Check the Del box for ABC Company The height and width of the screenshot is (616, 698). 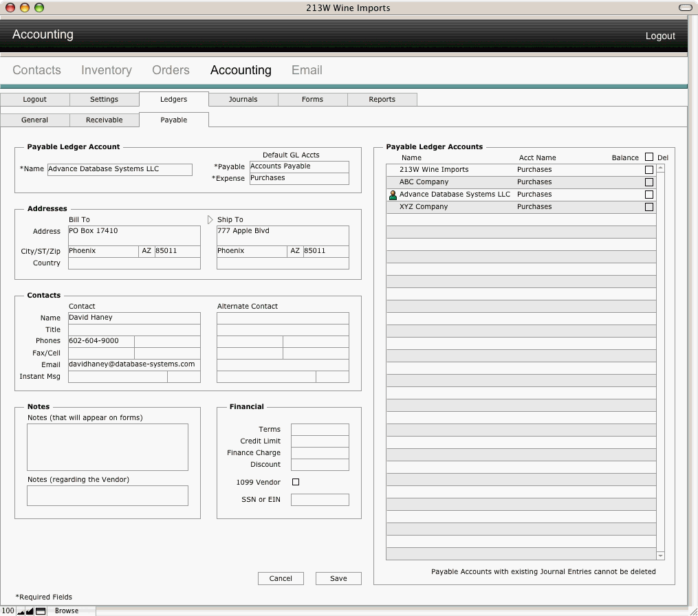(x=649, y=182)
